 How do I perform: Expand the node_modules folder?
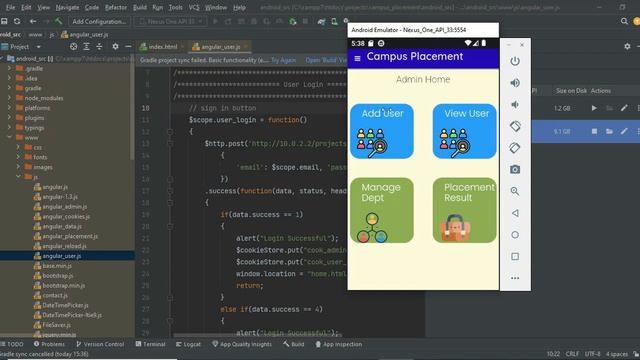(9, 98)
